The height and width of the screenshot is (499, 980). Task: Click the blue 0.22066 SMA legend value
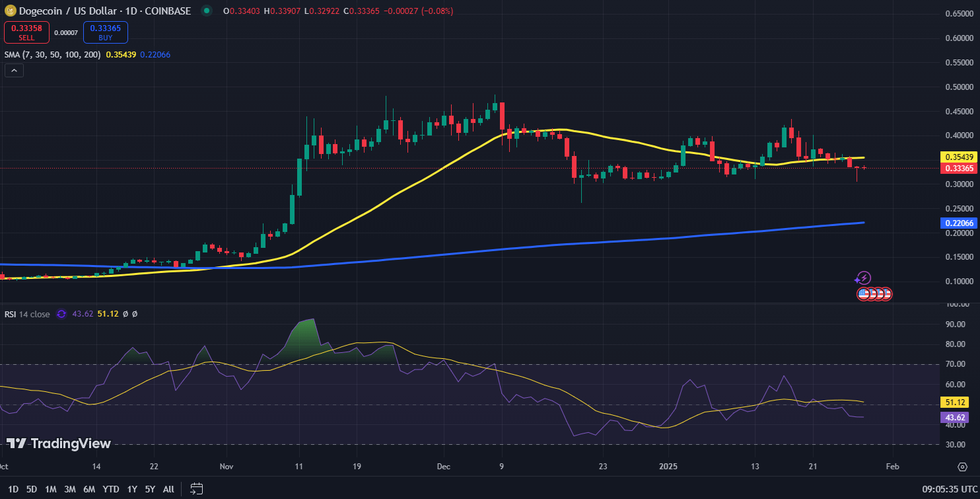pyautogui.click(x=155, y=54)
